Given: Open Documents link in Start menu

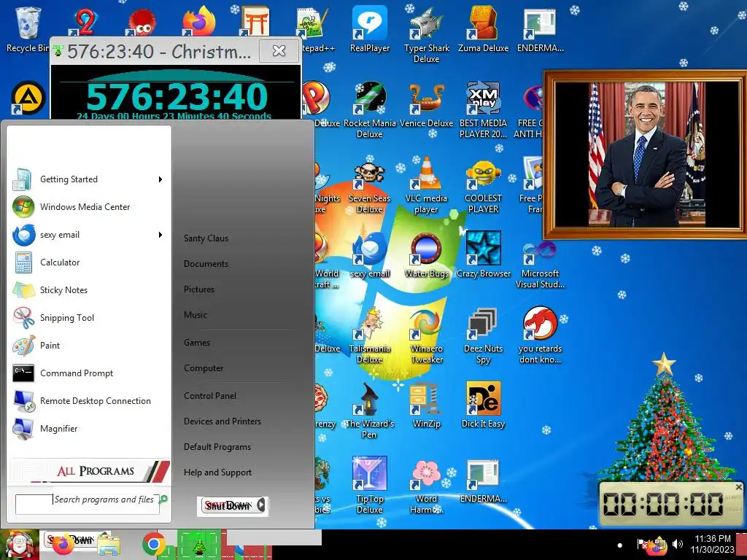Looking at the screenshot, I should (206, 264).
